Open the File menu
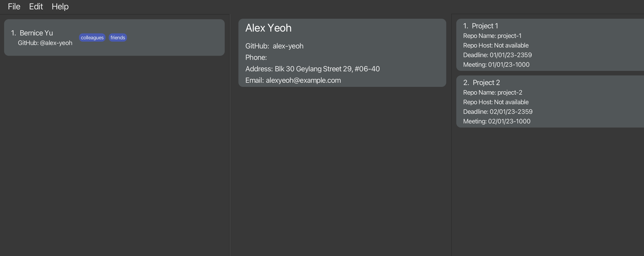 pos(14,6)
